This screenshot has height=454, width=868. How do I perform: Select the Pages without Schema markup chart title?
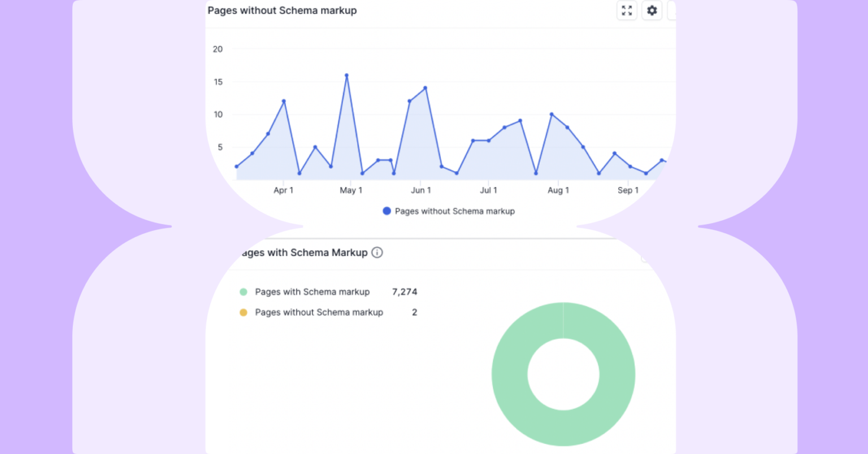282,10
